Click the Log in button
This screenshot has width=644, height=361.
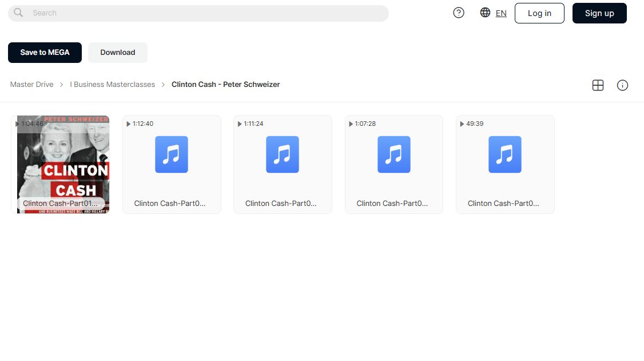click(539, 13)
